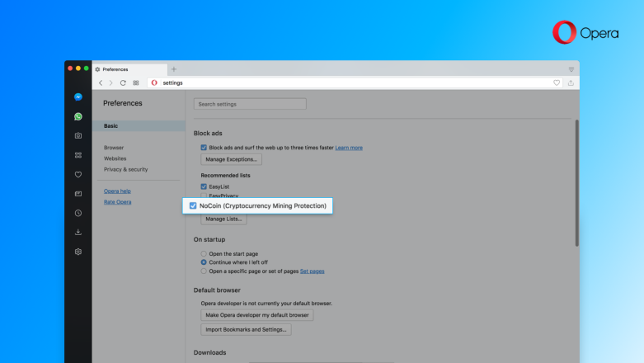This screenshot has width=644, height=363.
Task: Open the Browser settings section
Action: coord(114,148)
